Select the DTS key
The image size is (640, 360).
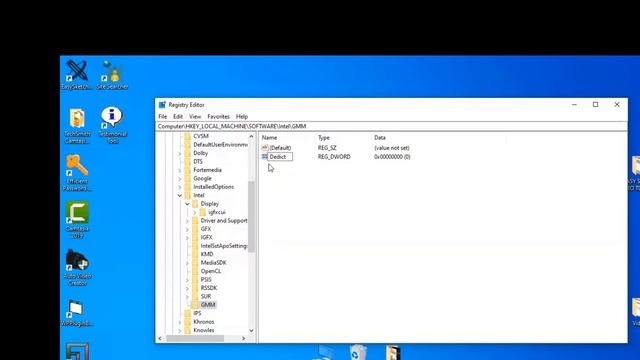tap(198, 162)
